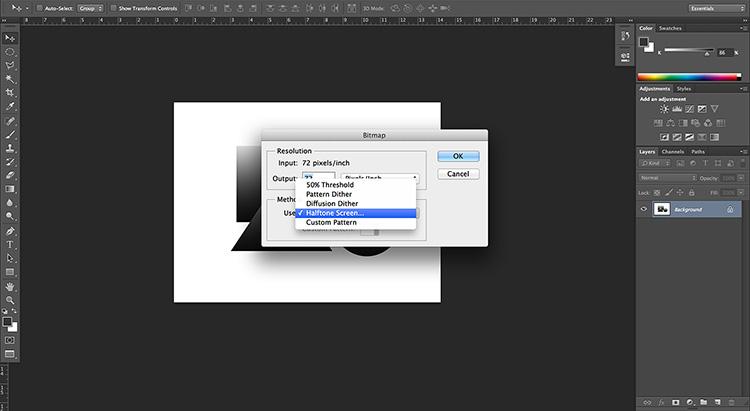
Task: Select the Eyedropper tool
Action: (x=10, y=107)
